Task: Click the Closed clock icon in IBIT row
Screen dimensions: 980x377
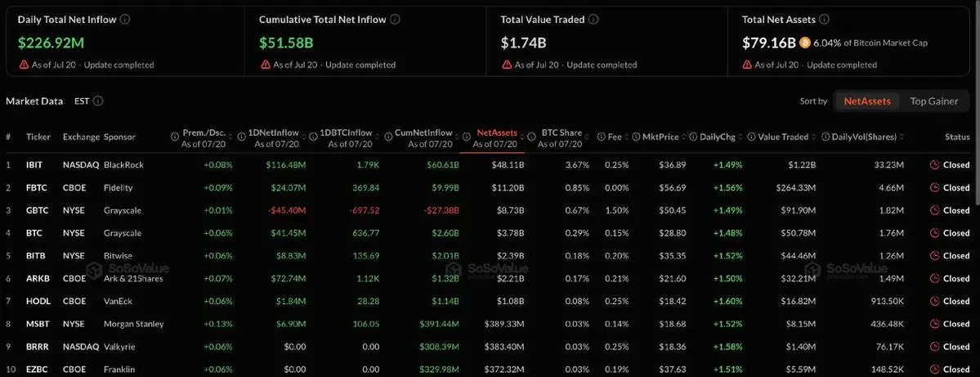Action: pyautogui.click(x=935, y=165)
